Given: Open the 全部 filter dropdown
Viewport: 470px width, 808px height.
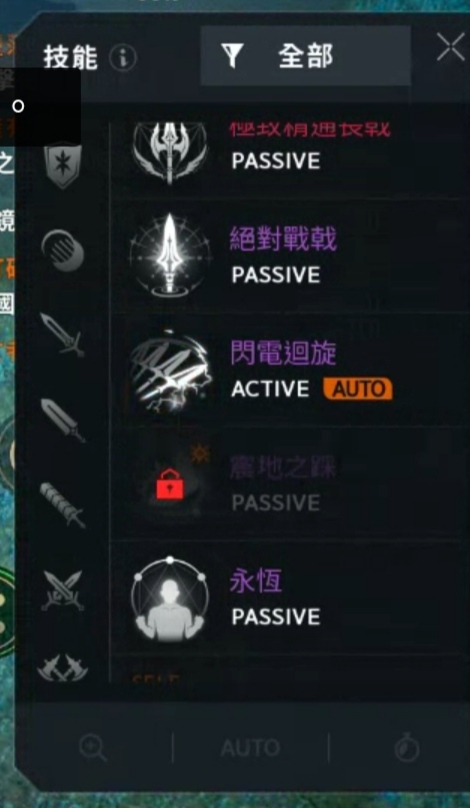Looking at the screenshot, I should pyautogui.click(x=305, y=56).
